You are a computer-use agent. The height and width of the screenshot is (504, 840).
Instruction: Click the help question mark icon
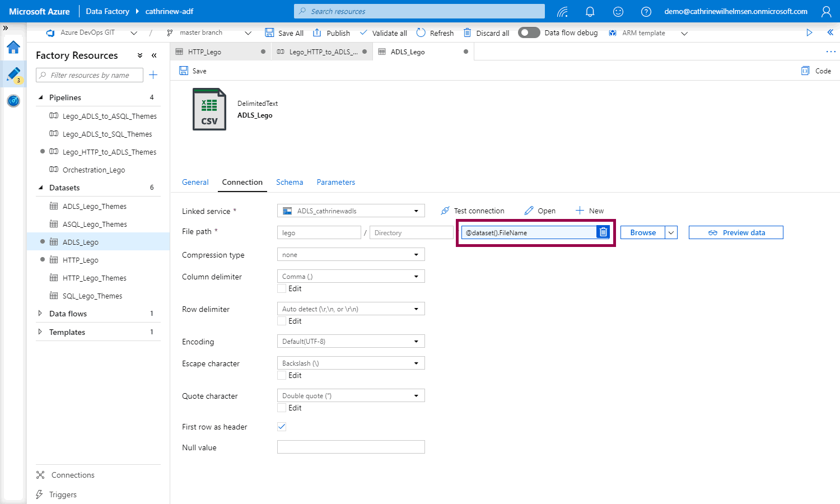(646, 11)
